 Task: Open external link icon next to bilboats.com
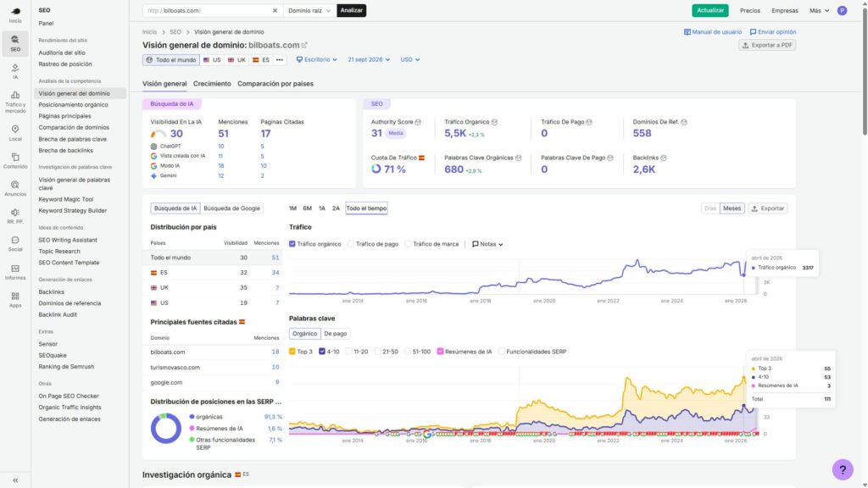(x=304, y=45)
